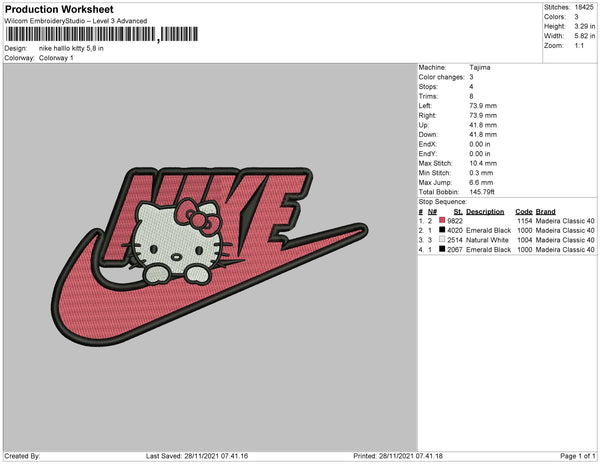The width and height of the screenshot is (600, 464).
Task: Click "Emerald Black" in the 2067 row
Action: tap(488, 250)
